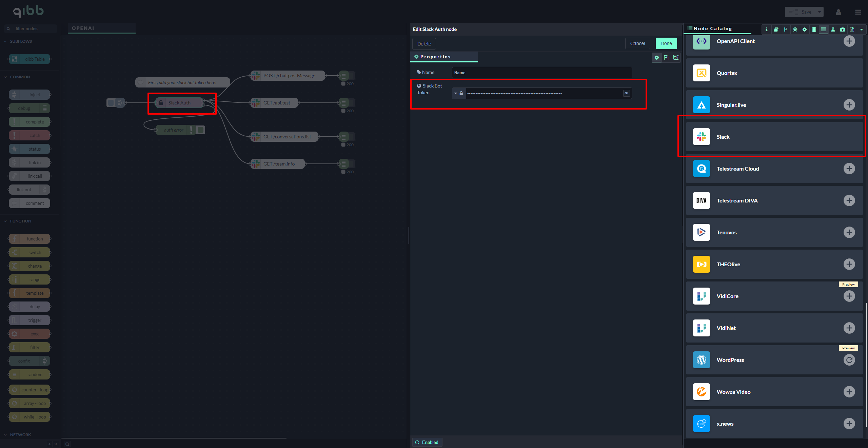Show node properties tab icon in editor
The width and height of the screenshot is (868, 448).
[x=657, y=58]
